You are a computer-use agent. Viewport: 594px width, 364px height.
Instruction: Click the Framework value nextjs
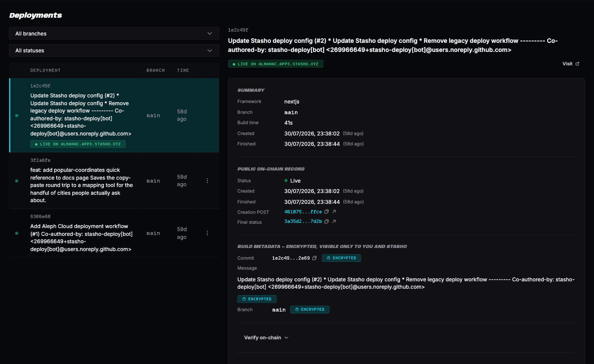click(292, 102)
